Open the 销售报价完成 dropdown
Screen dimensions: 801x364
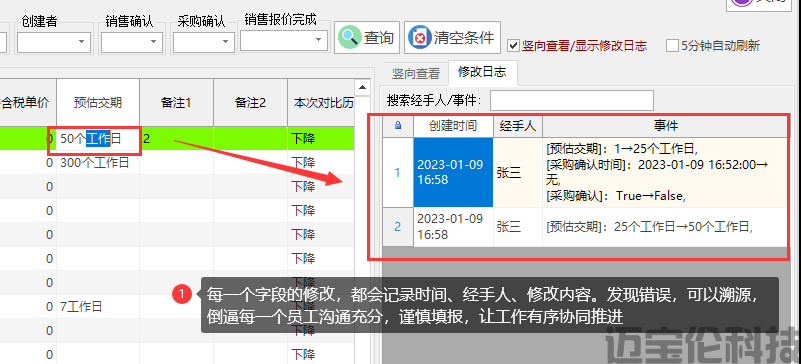284,40
